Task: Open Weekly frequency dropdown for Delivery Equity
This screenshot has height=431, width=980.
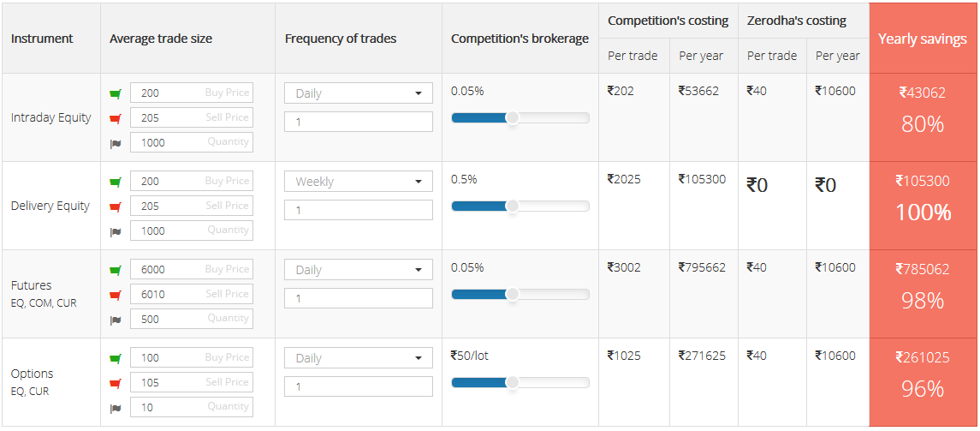Action: (358, 182)
